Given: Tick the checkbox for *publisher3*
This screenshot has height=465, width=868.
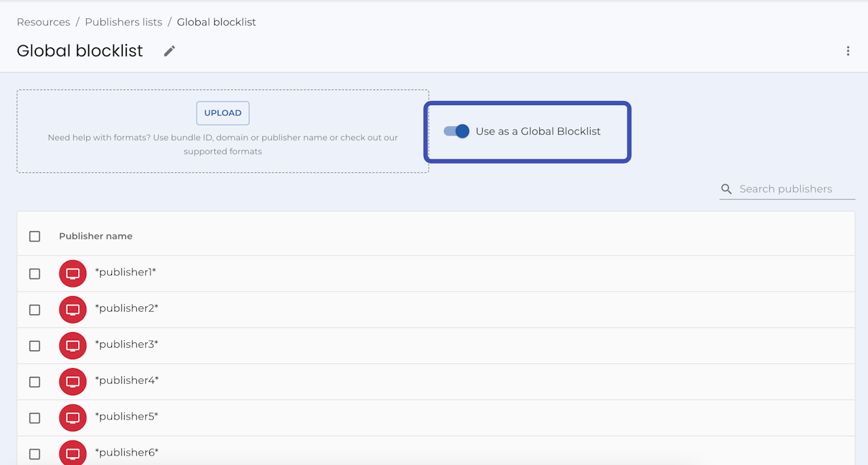Looking at the screenshot, I should pos(35,346).
